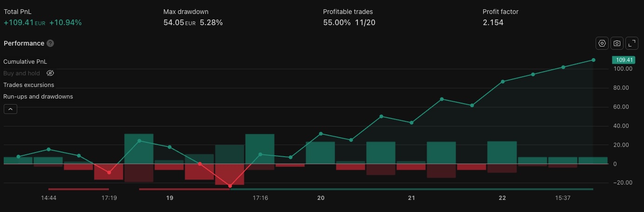Collapse the legend with chevron button

point(10,109)
